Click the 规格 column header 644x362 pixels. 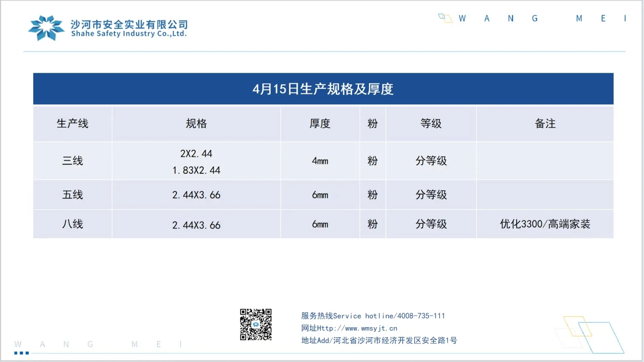tap(196, 124)
